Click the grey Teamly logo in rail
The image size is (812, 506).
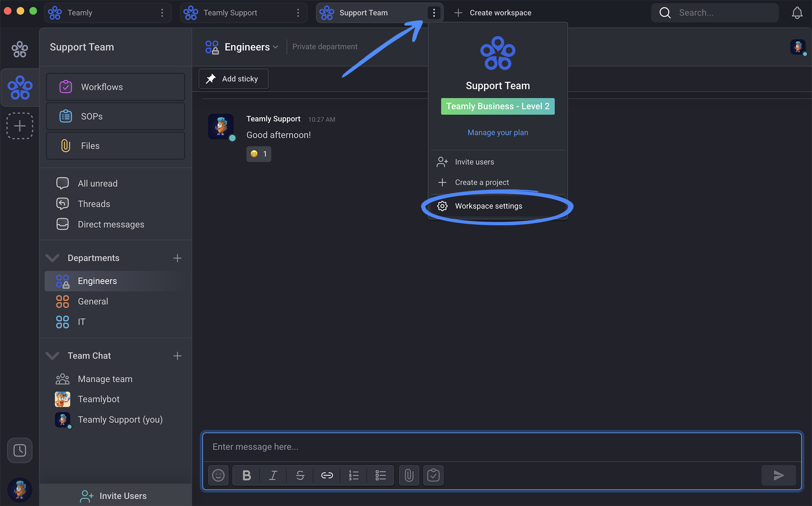tap(20, 49)
